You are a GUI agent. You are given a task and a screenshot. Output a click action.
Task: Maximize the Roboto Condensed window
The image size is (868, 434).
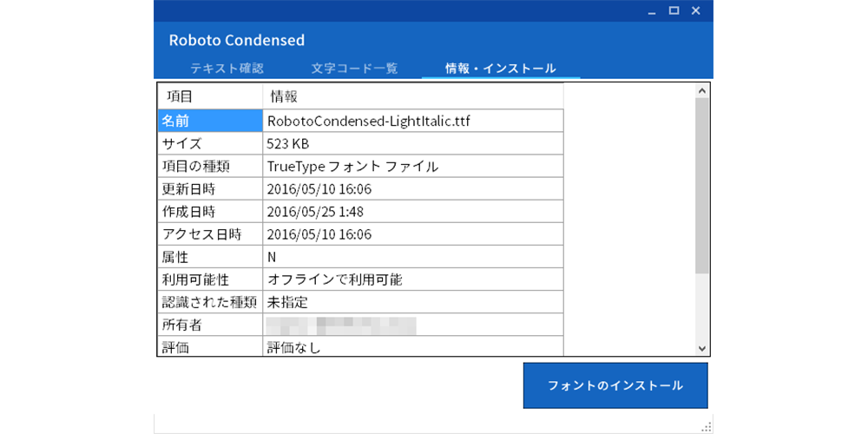tap(674, 11)
